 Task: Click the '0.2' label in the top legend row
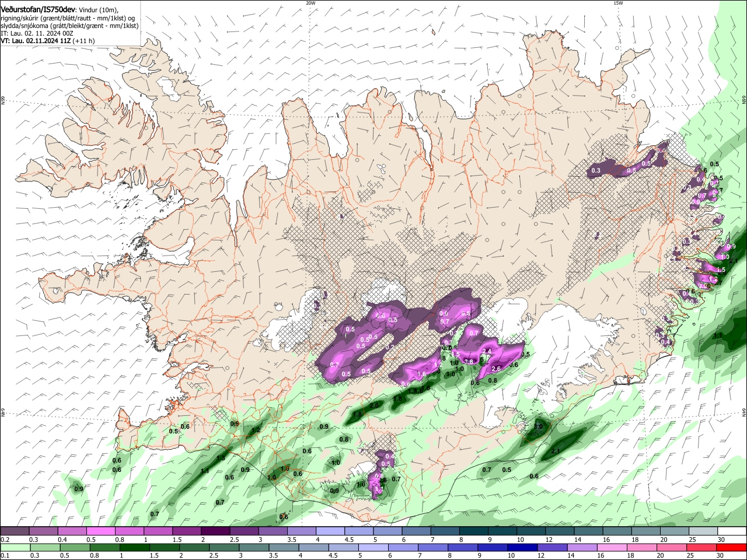pos(5,540)
